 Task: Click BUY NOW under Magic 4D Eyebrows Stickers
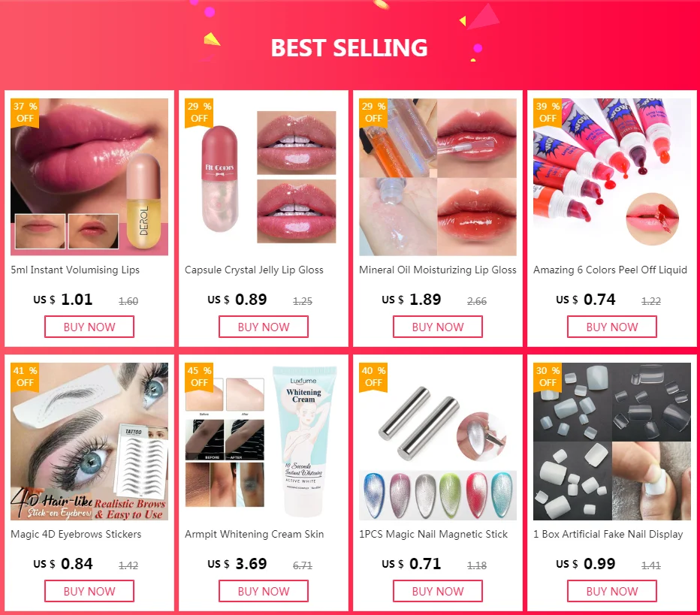pos(89,591)
